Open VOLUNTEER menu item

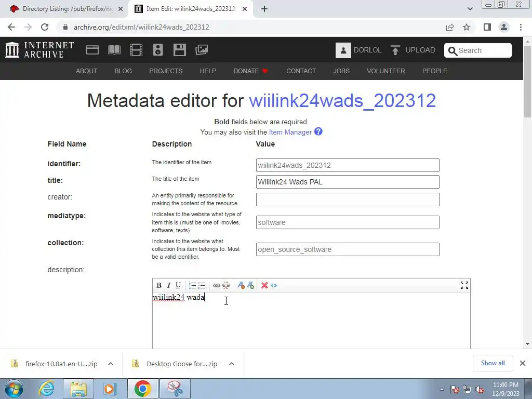point(386,71)
